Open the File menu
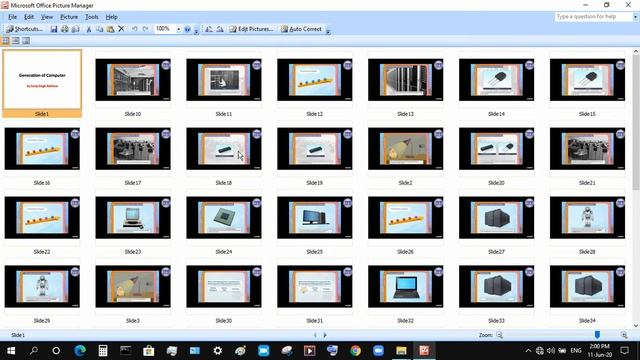The width and height of the screenshot is (640, 360). (x=13, y=17)
